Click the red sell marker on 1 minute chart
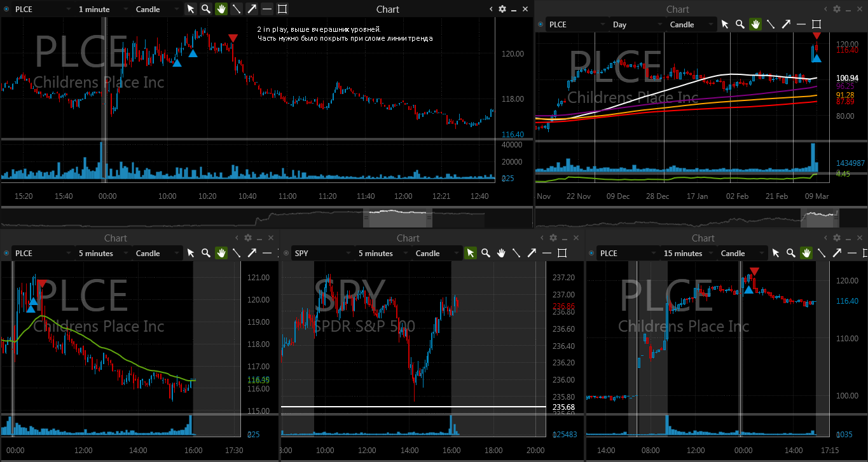 pyautogui.click(x=233, y=39)
